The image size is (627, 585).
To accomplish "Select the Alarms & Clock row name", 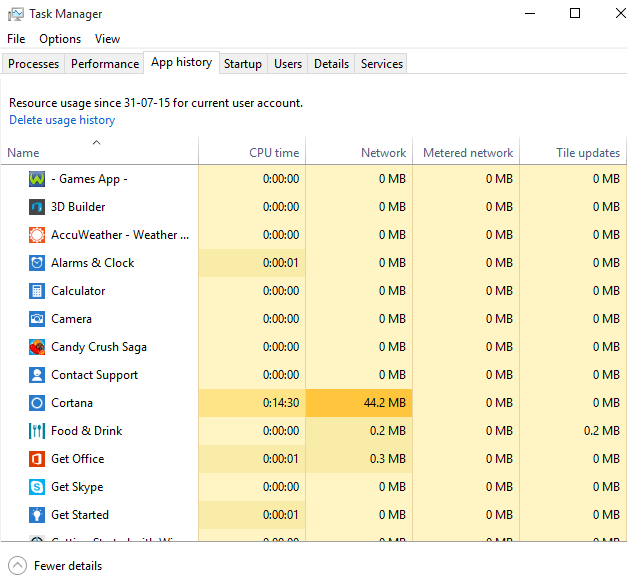I will click(93, 263).
